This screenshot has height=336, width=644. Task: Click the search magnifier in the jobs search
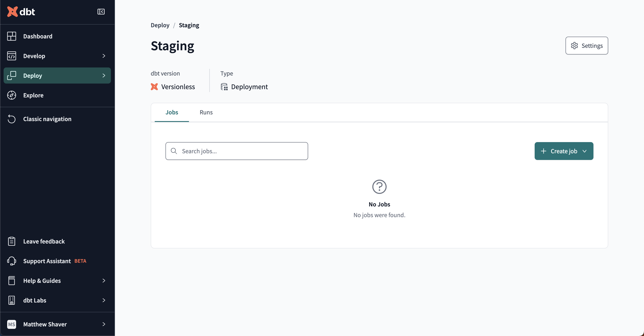[174, 151]
